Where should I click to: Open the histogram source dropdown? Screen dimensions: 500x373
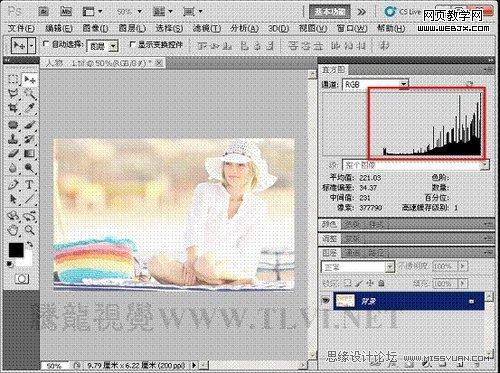485,165
